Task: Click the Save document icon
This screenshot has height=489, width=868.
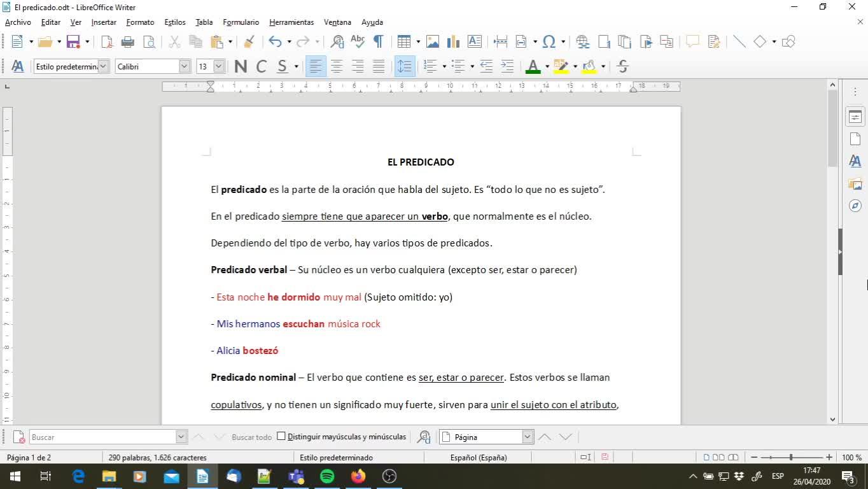Action: tap(73, 42)
